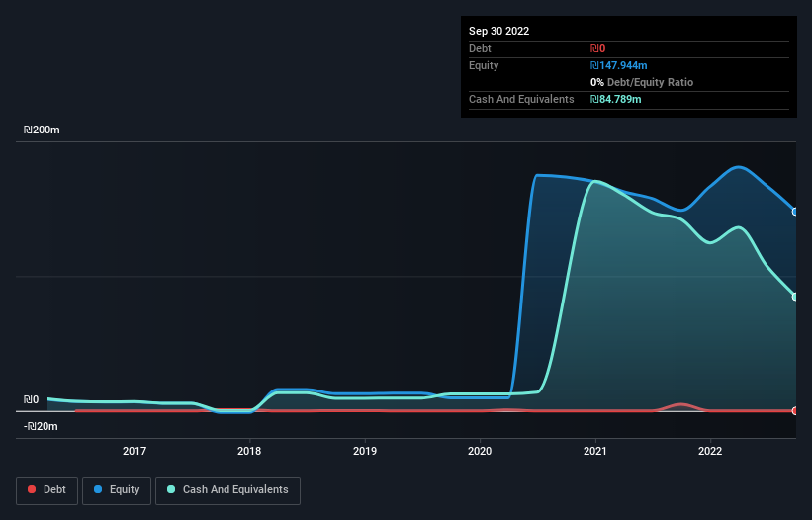Toggle the Debt series in the legend
This screenshot has width=812, height=520.
46,490
